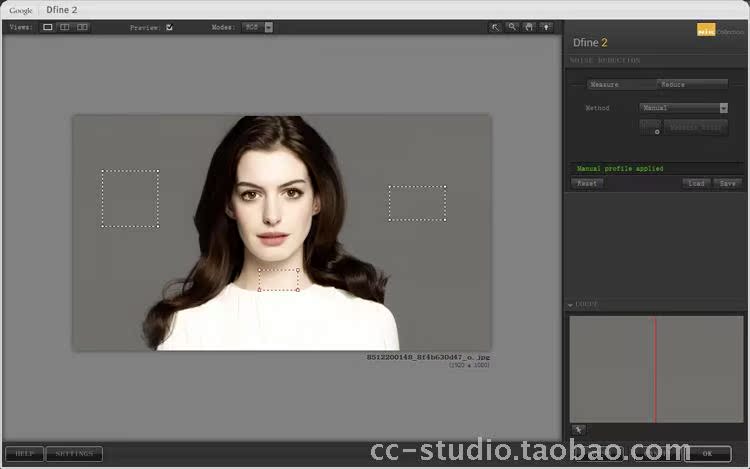Image resolution: width=750 pixels, height=469 pixels.
Task: Open the Method Manual dropdown
Action: (x=684, y=108)
